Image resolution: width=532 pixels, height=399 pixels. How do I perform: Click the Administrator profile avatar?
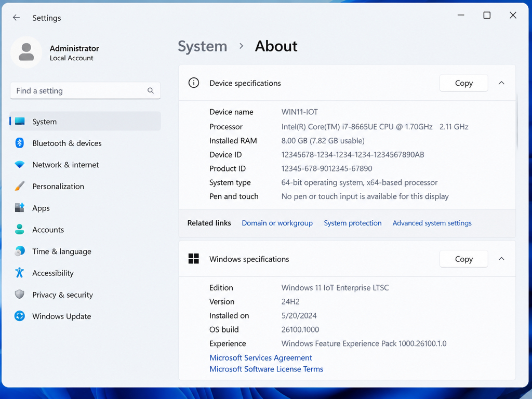tap(26, 52)
